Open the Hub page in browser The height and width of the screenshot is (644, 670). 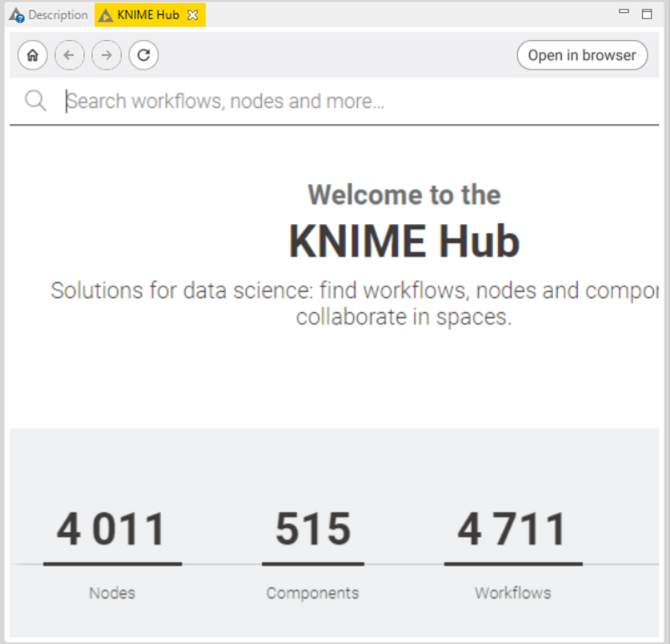tap(582, 55)
